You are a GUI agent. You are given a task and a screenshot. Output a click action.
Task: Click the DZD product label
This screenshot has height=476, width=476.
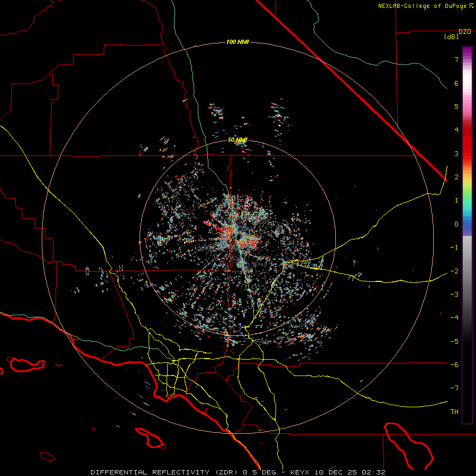(x=465, y=32)
